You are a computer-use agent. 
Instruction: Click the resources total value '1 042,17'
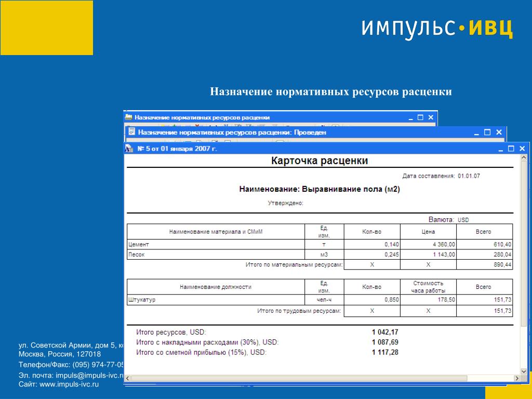click(385, 332)
